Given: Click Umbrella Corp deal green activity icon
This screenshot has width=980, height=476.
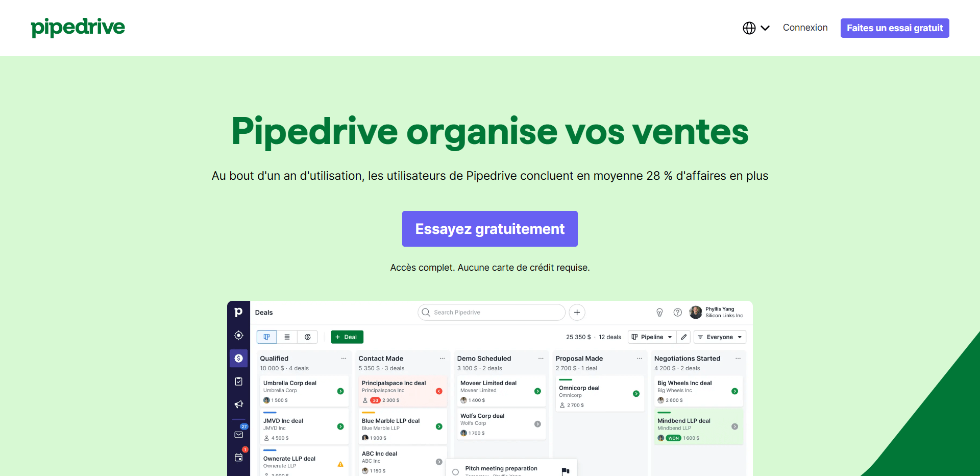Looking at the screenshot, I should pyautogui.click(x=340, y=391).
